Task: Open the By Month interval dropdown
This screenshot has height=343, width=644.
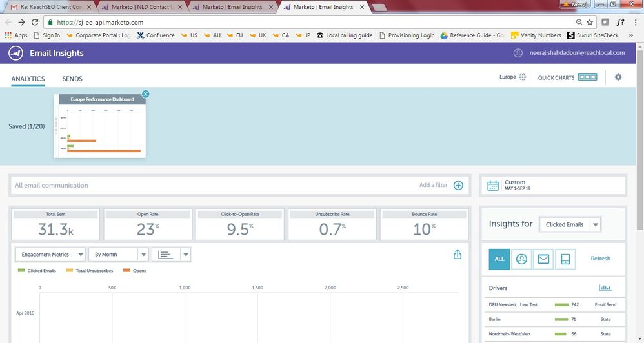Action: click(x=143, y=255)
